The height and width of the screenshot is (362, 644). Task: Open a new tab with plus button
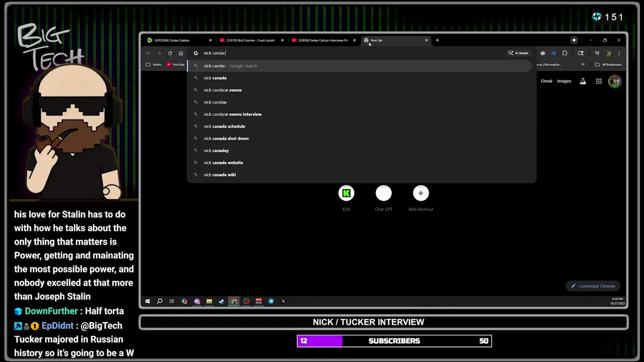tap(437, 40)
